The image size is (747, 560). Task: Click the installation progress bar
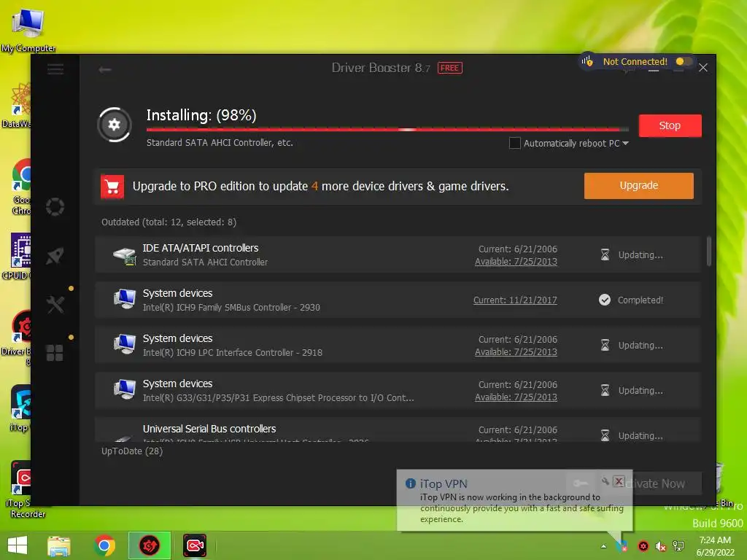click(x=388, y=130)
